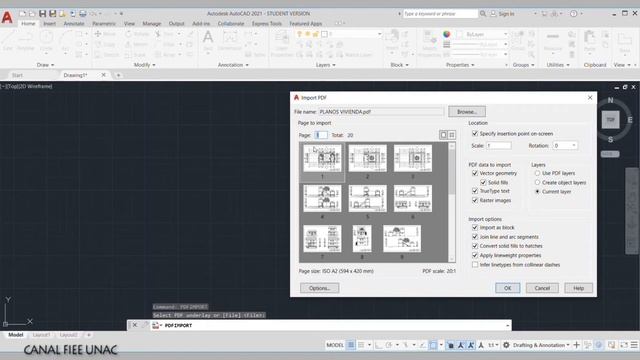Open the Insert ribbon tab

click(49, 24)
